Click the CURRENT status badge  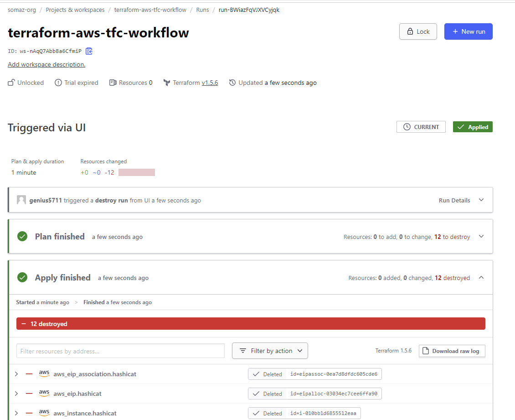pyautogui.click(x=421, y=127)
